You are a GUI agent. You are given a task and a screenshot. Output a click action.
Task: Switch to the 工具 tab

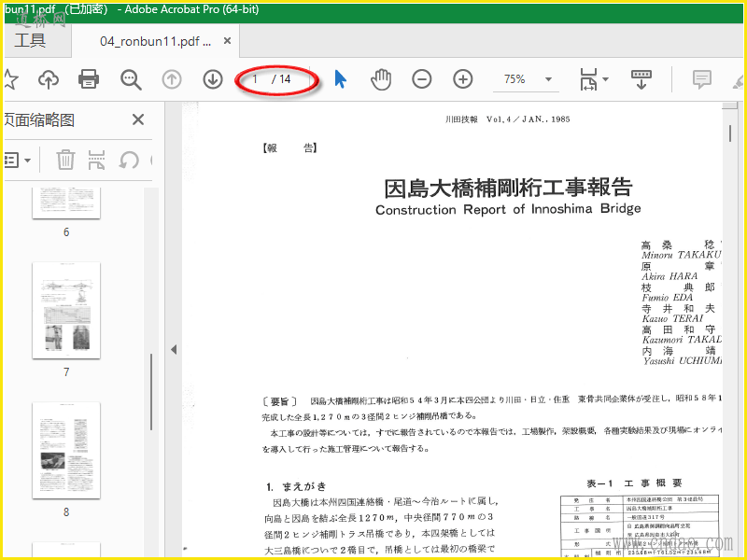coord(30,40)
